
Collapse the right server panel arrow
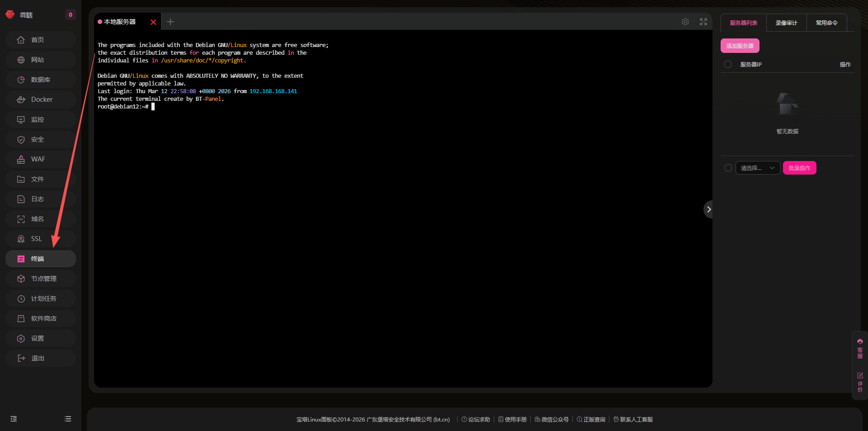(708, 209)
